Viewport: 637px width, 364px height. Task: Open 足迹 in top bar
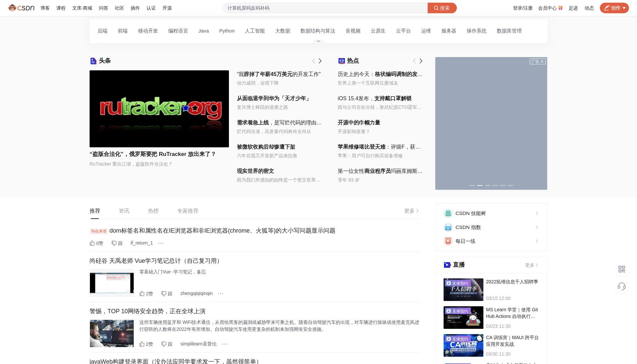click(x=573, y=8)
